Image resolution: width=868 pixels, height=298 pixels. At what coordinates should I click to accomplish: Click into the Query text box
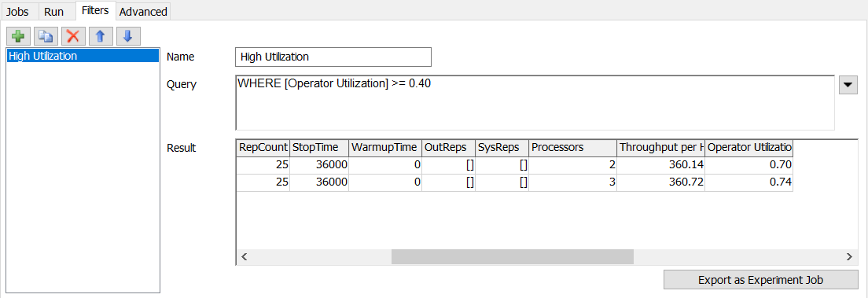(535, 102)
